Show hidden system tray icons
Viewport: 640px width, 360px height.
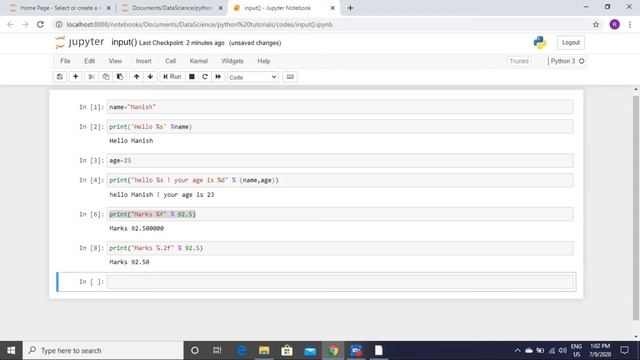point(517,351)
